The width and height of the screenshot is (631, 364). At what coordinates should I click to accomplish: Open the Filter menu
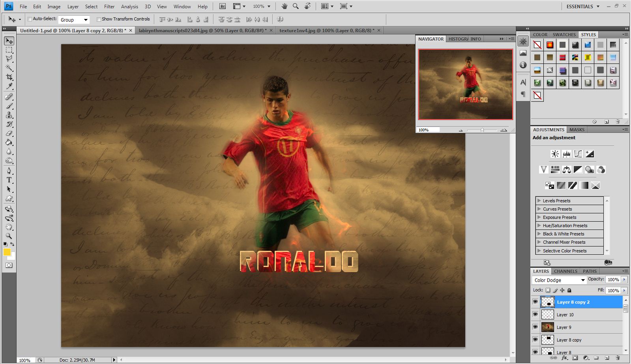(x=109, y=6)
